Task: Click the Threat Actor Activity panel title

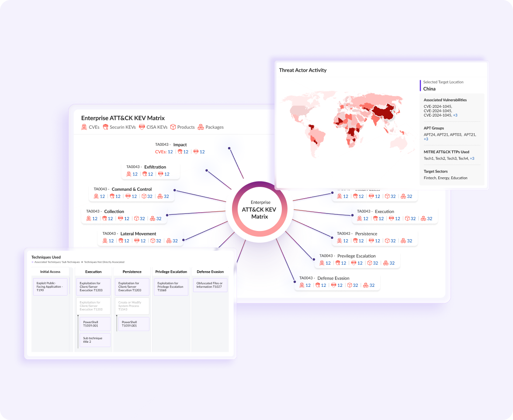Action: pos(303,70)
